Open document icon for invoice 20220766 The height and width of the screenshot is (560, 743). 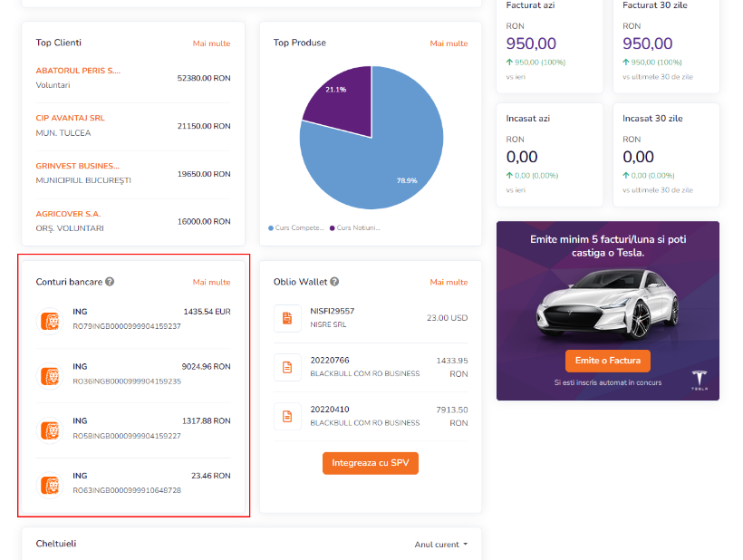pos(287,367)
